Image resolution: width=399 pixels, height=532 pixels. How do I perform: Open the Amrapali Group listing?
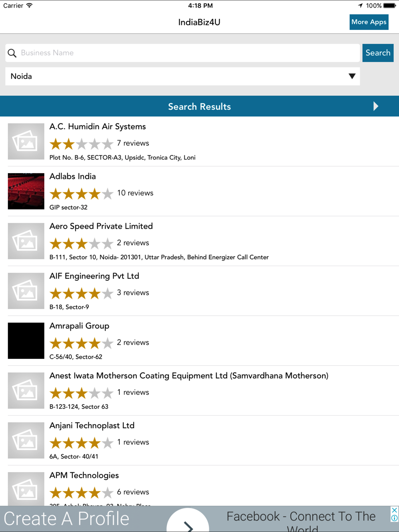(x=199, y=341)
